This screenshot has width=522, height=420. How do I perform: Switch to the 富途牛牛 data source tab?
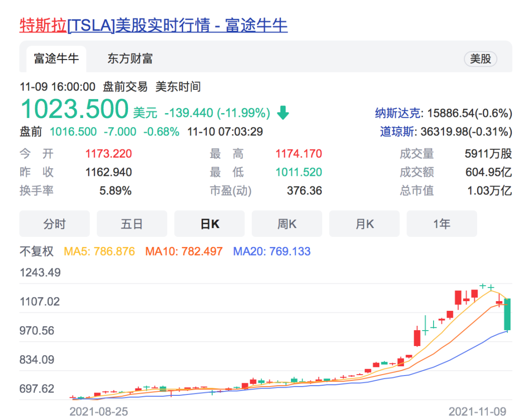56,59
